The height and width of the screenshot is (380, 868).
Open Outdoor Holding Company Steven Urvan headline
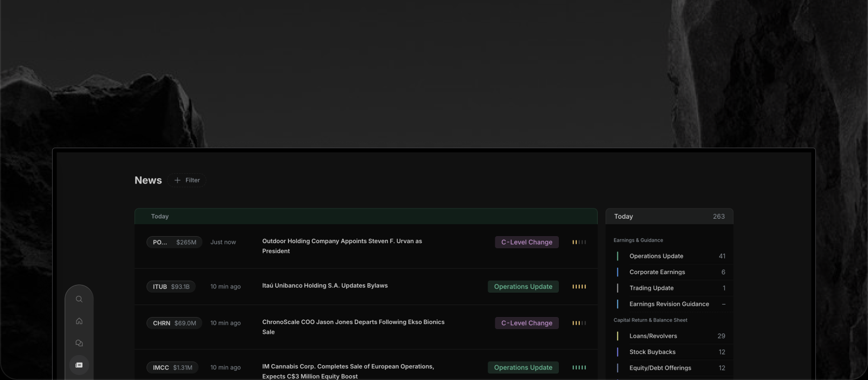tap(342, 246)
